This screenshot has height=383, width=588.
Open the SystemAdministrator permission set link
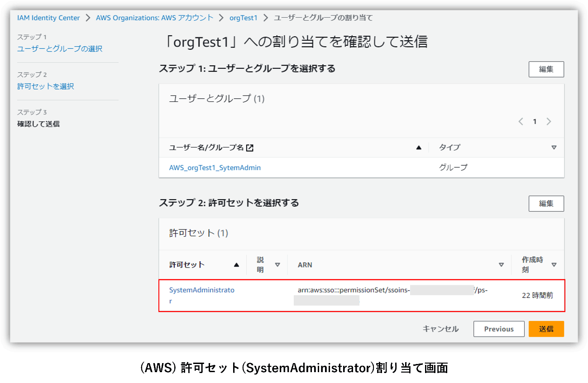point(201,290)
